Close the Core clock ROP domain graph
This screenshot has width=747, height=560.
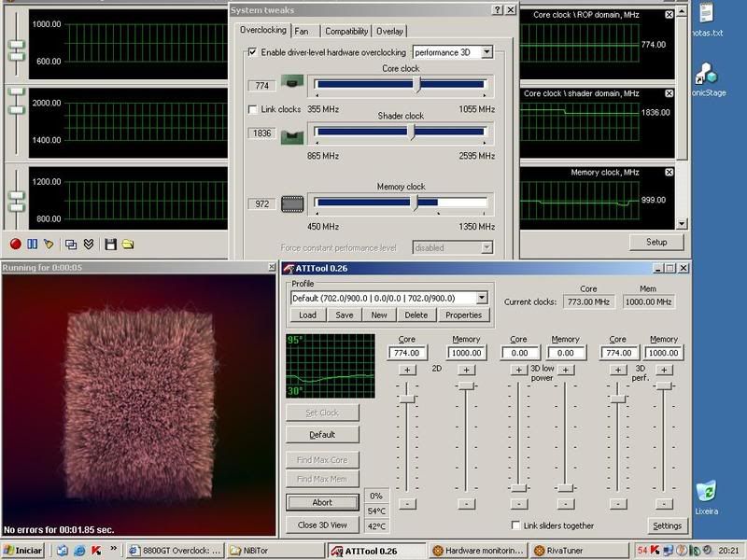click(669, 15)
